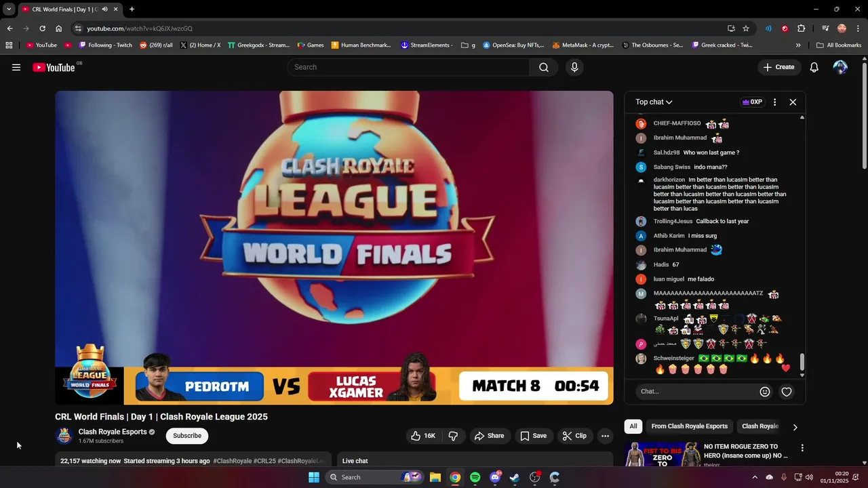
Task: Open YouTube notifications bell
Action: coord(814,67)
